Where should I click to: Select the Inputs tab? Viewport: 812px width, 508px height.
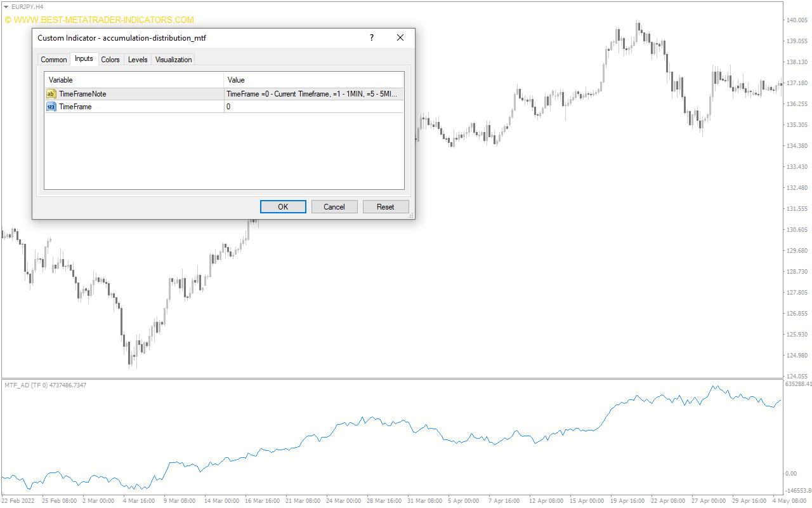(x=84, y=58)
